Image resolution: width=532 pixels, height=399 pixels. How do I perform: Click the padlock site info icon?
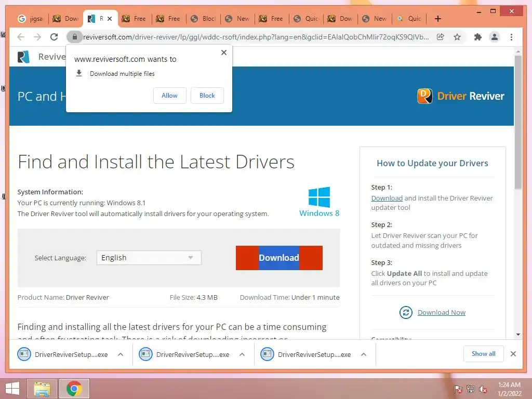coord(75,37)
